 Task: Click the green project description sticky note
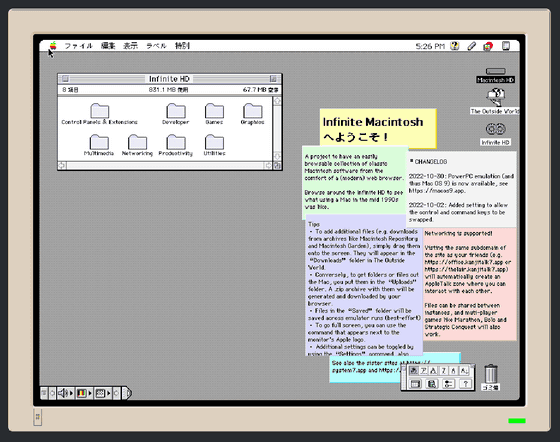tap(354, 182)
